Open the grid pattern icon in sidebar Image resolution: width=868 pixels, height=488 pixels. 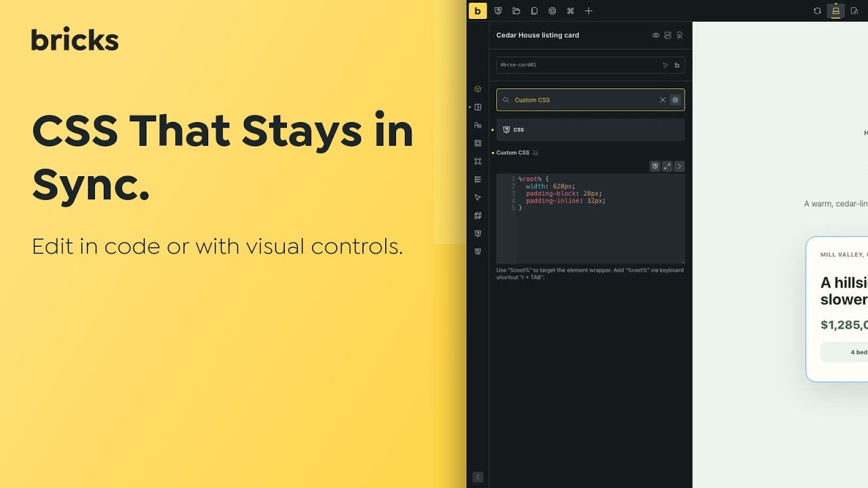point(478,143)
